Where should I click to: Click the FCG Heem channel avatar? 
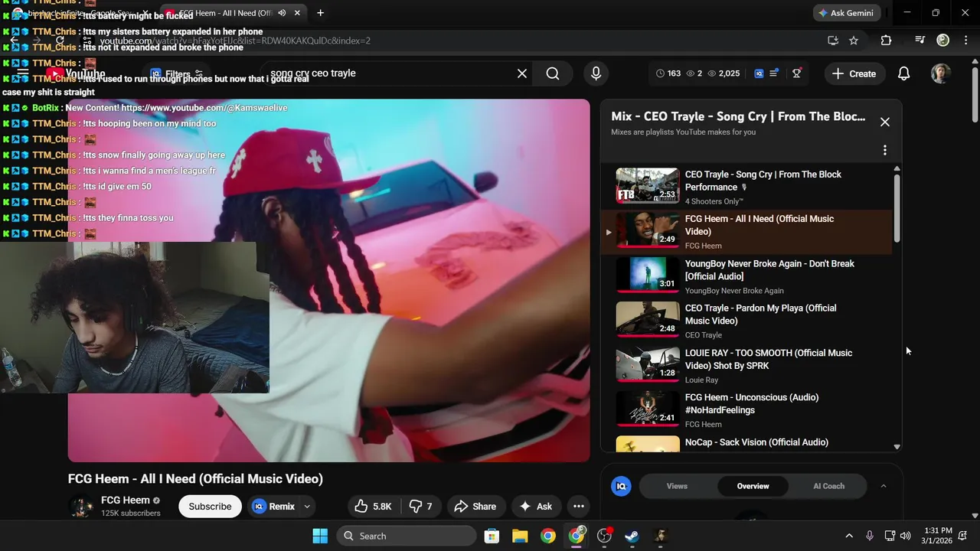point(80,506)
